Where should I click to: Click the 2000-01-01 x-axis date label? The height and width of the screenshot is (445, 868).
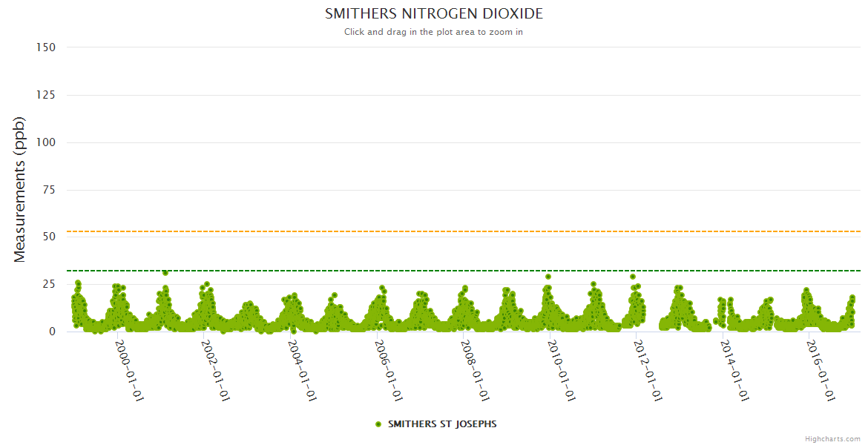(129, 371)
